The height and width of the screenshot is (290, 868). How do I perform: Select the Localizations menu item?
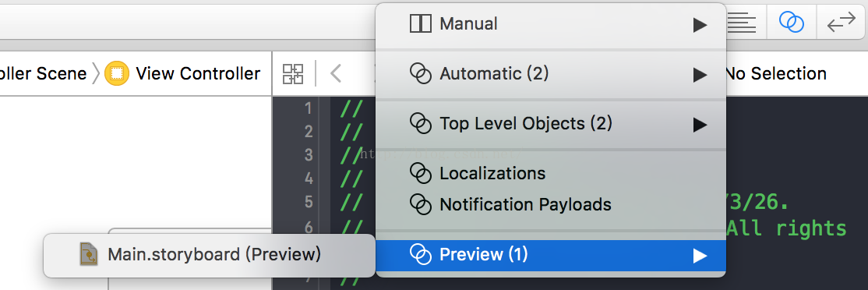551,174
